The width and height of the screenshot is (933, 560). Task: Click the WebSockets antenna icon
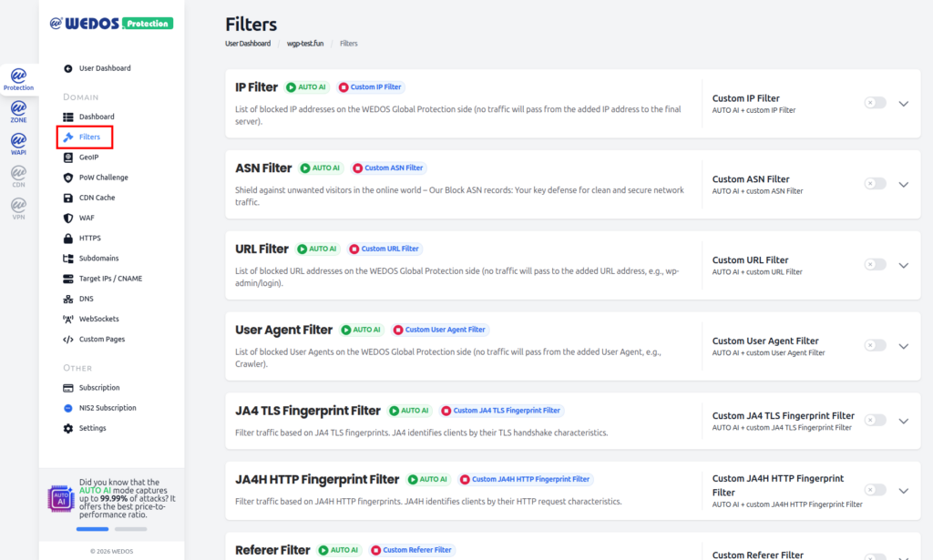click(x=67, y=320)
